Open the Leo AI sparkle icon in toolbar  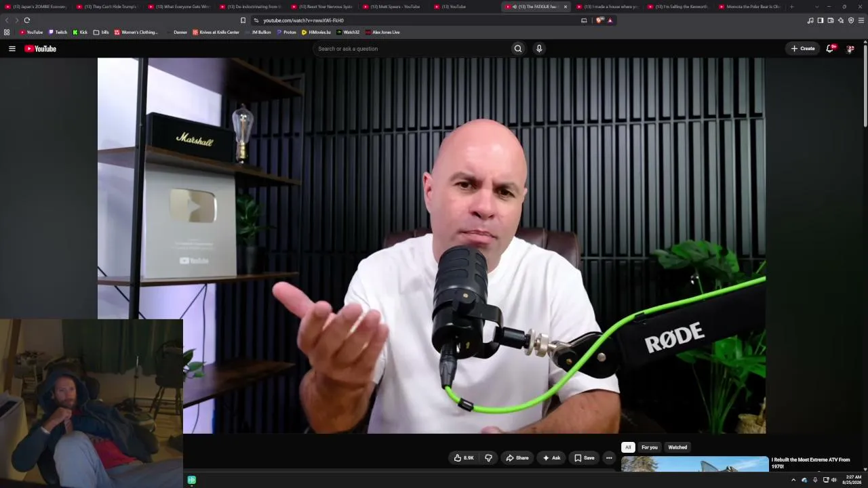coord(841,20)
